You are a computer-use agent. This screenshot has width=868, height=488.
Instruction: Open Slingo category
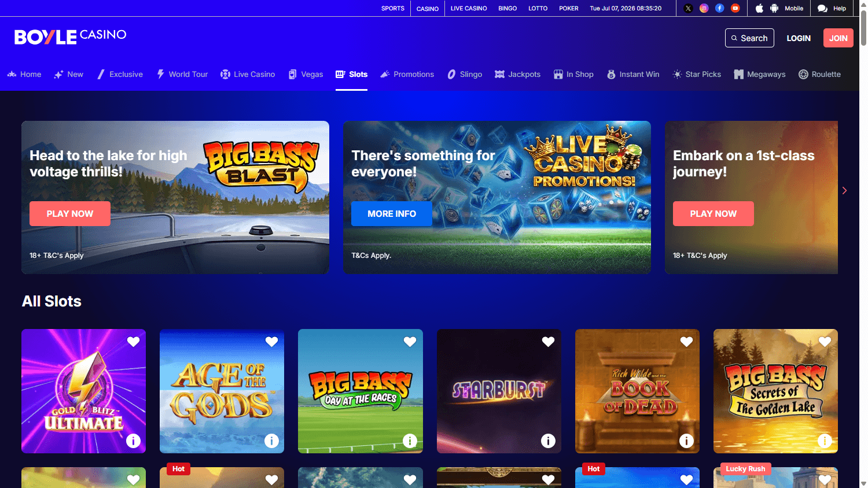click(465, 74)
